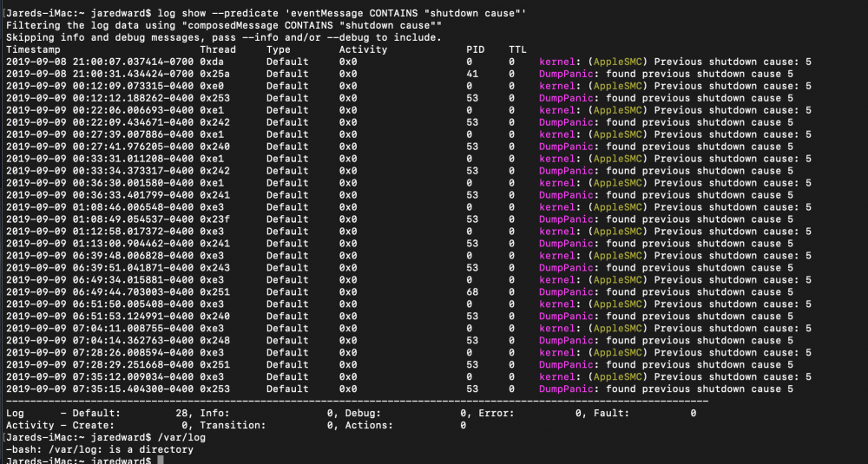This screenshot has width=868, height=464.
Task: Click thread value 0xda
Action: 212,62
